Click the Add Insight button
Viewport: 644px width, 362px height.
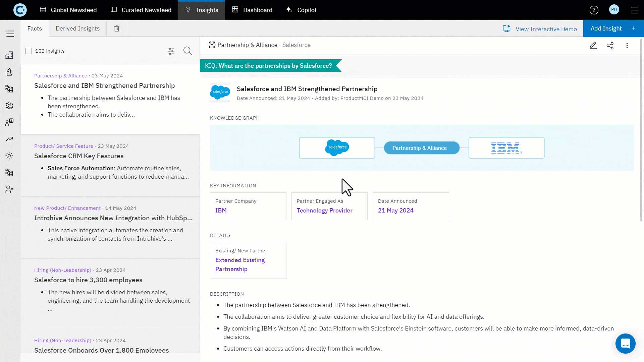tap(613, 28)
